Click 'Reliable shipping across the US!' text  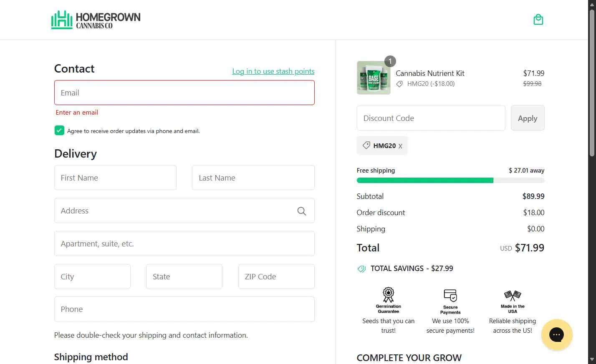(x=513, y=326)
